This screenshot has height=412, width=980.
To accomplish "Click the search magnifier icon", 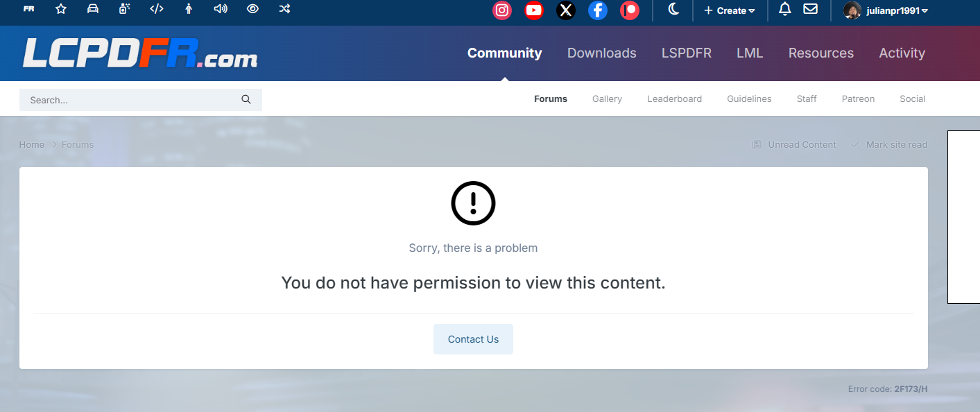I will coord(246,100).
